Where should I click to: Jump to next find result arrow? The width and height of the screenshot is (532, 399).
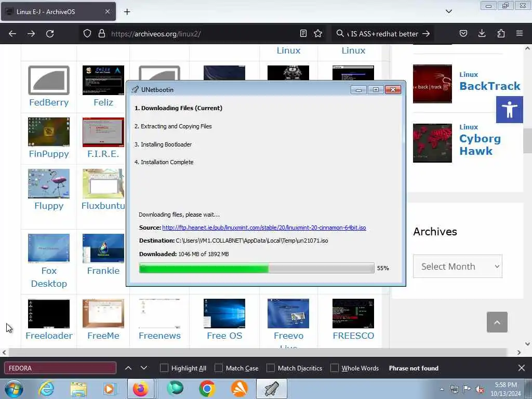144,368
